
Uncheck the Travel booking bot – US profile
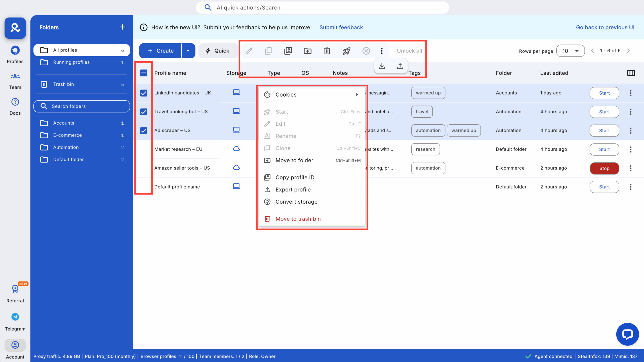click(x=144, y=112)
